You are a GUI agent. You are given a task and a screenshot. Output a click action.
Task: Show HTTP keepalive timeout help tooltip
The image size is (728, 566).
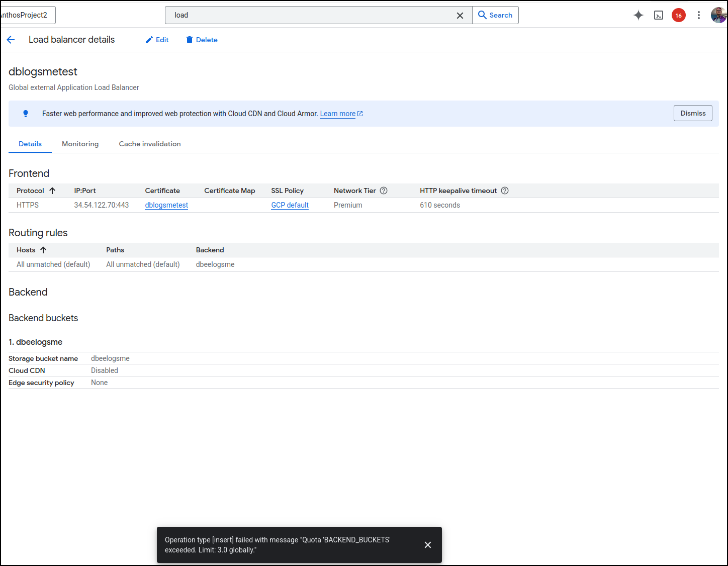coord(505,191)
